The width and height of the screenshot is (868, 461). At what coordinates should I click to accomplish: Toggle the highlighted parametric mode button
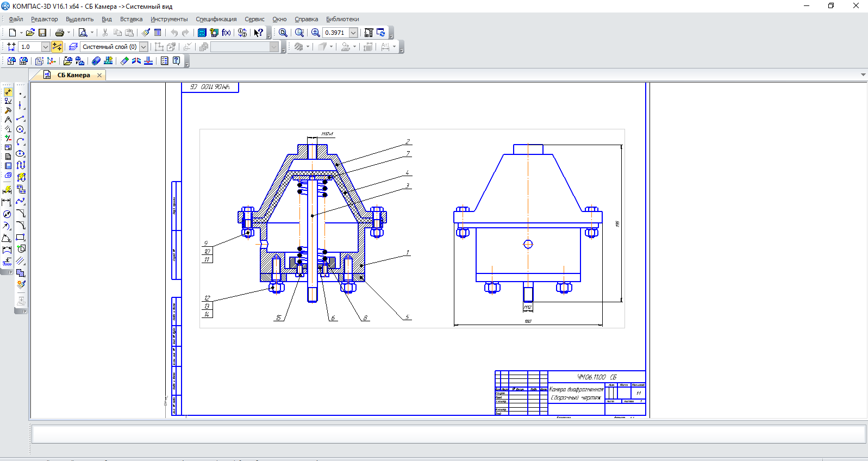[x=57, y=47]
